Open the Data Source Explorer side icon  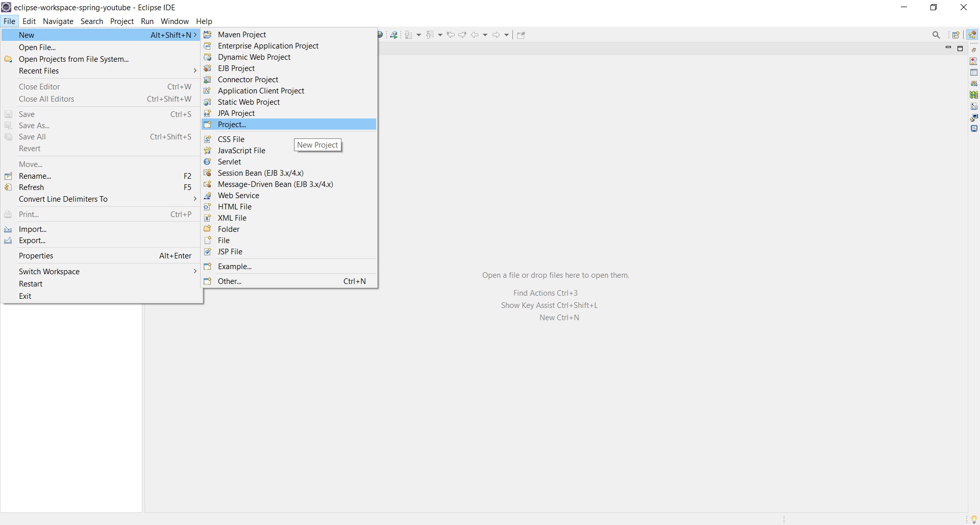click(x=974, y=94)
